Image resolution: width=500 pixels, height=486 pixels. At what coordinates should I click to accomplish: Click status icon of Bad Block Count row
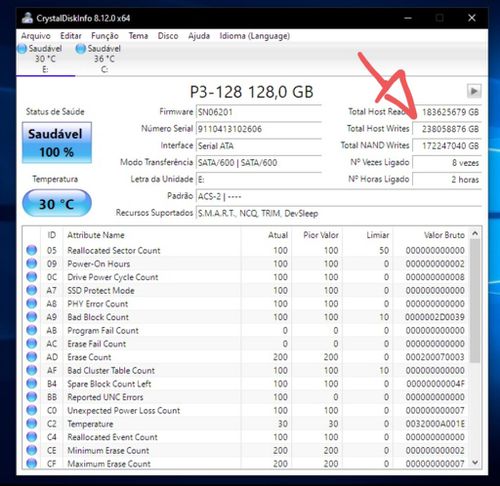pos(31,317)
